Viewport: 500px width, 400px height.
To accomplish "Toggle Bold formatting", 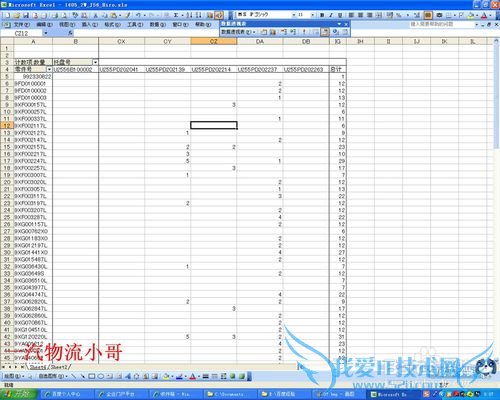I will point(322,15).
